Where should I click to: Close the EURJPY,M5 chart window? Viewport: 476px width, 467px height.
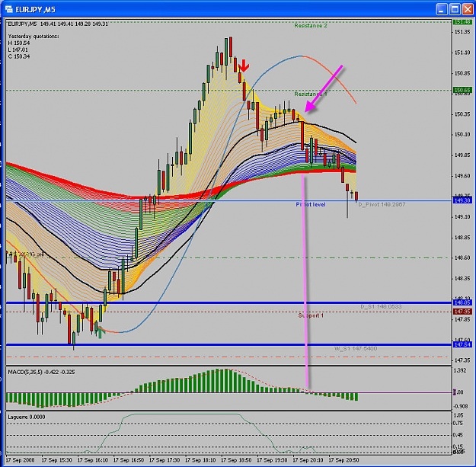(467, 9)
